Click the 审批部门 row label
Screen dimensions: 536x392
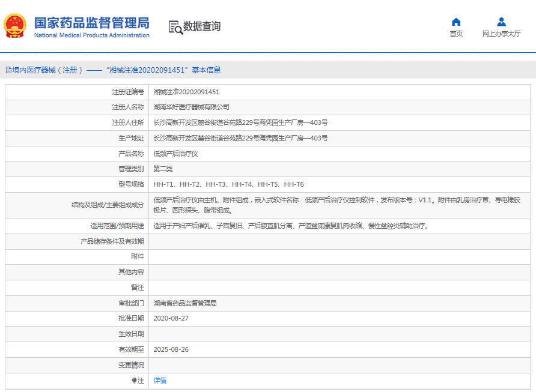click(131, 303)
